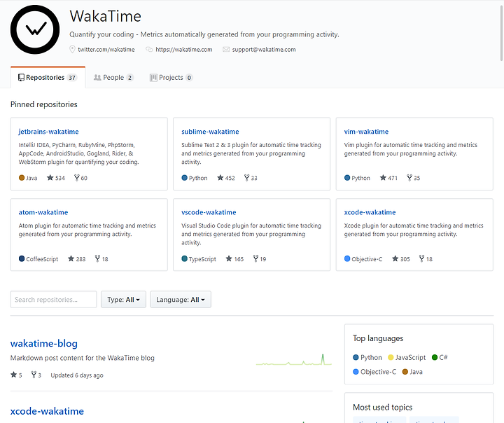Filter by Java in Top languages

pos(412,372)
